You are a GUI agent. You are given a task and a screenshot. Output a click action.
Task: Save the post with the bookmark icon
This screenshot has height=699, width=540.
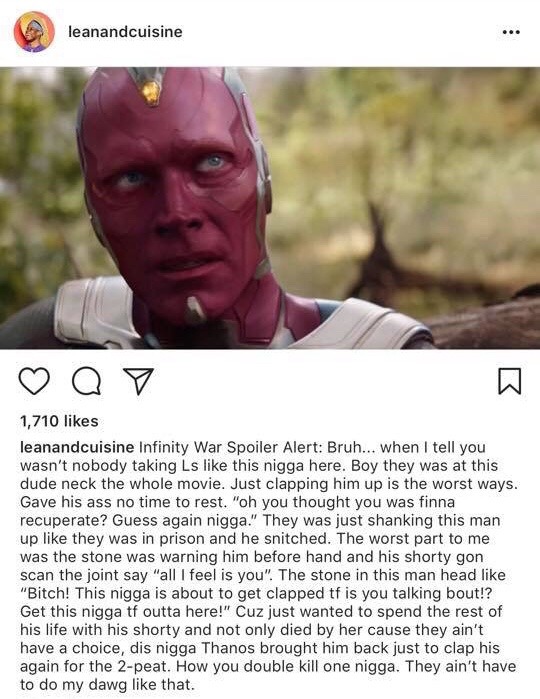pyautogui.click(x=509, y=381)
